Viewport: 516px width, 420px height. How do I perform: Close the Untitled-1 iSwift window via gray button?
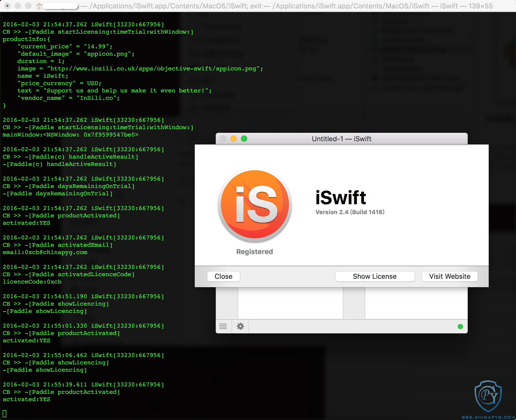223,139
